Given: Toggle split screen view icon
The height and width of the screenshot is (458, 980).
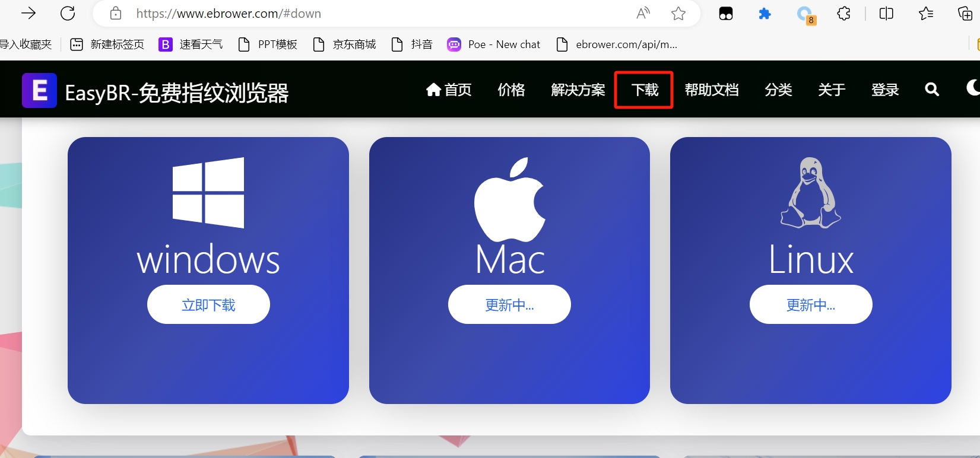Looking at the screenshot, I should tap(886, 13).
